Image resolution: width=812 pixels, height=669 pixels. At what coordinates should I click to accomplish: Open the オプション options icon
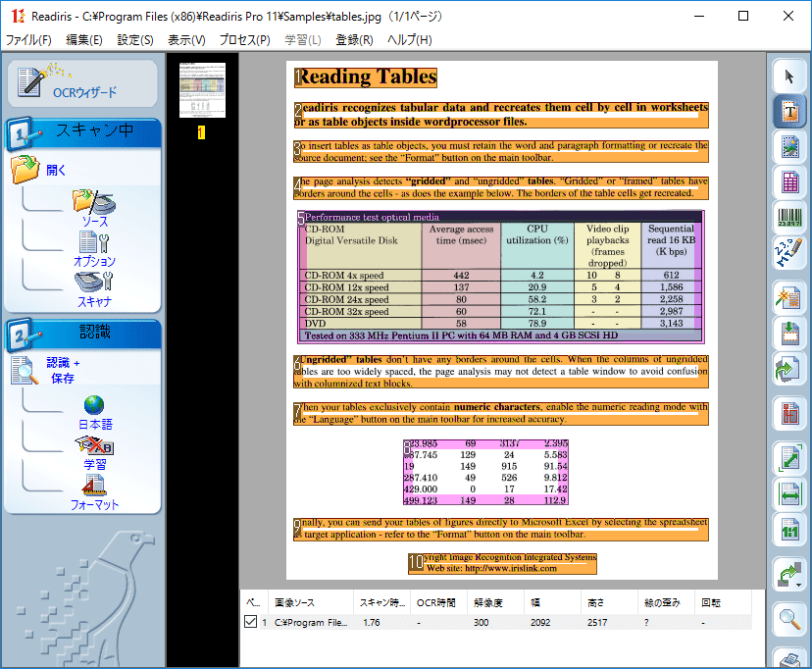94,242
